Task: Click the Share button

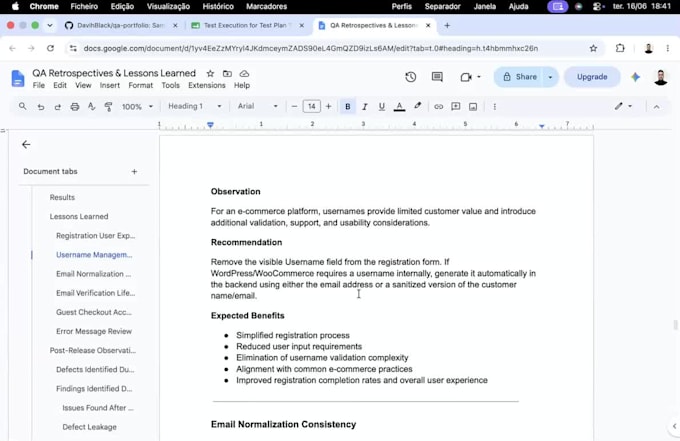Action: tap(519, 77)
